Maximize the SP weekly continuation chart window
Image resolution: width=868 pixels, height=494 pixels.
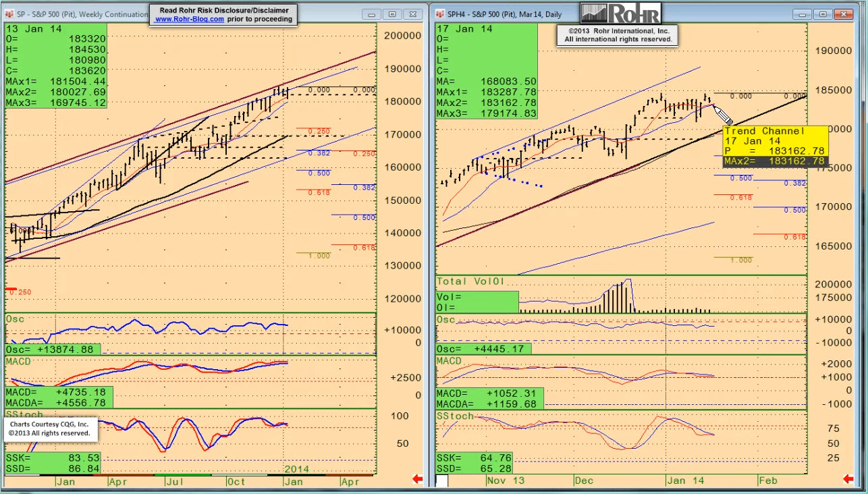392,14
